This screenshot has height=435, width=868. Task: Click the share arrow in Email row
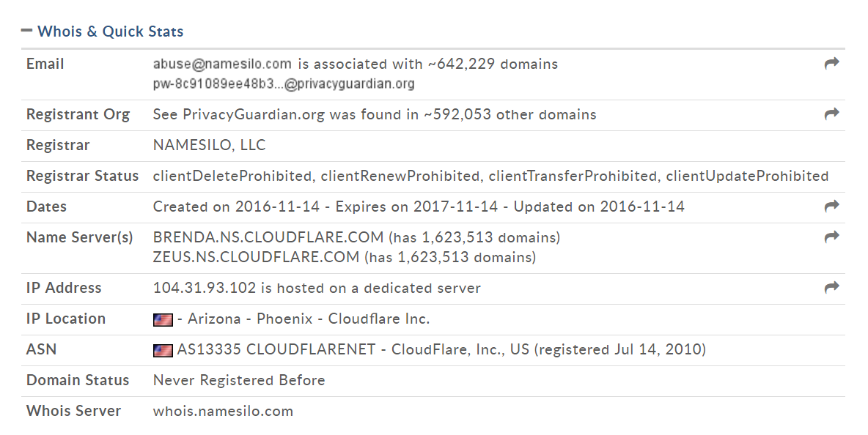[831, 64]
